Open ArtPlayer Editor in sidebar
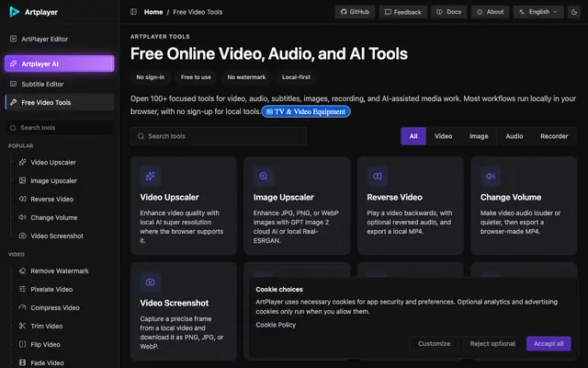 [x=60, y=39]
